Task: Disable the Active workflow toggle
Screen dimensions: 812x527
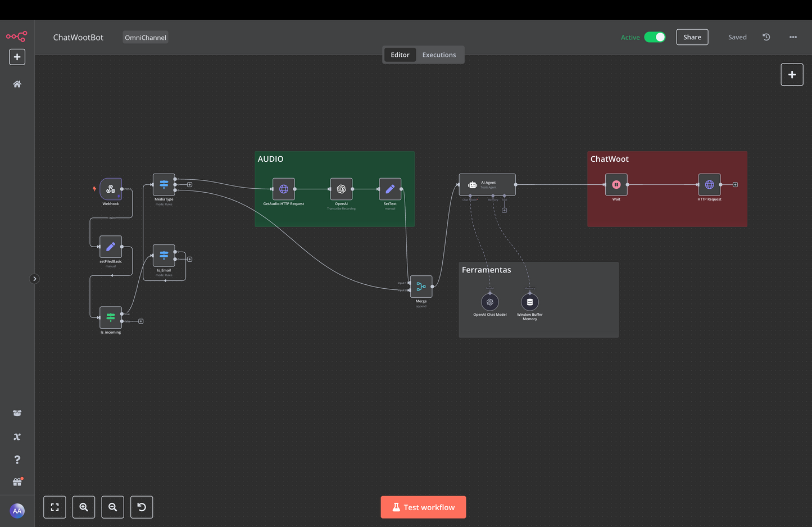Action: [655, 37]
